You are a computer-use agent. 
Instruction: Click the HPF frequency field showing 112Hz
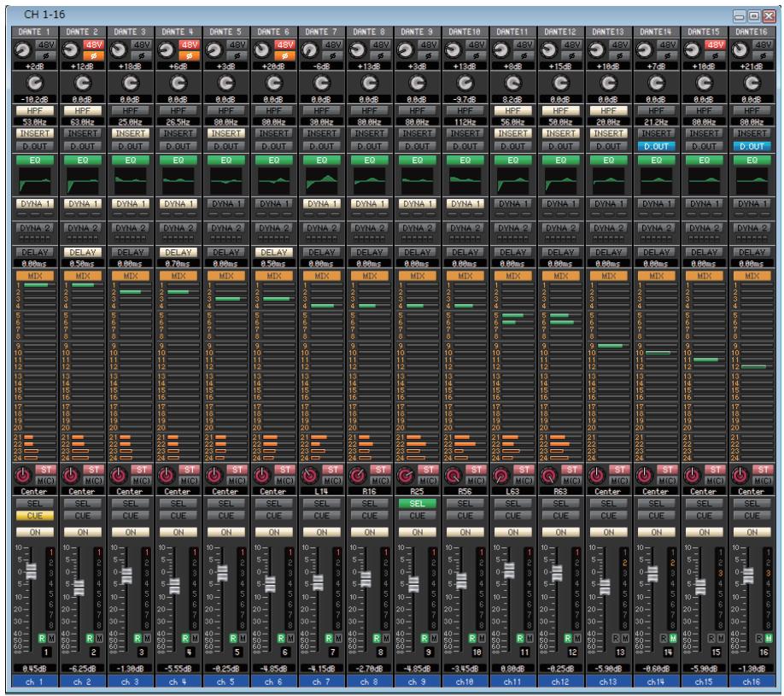point(465,121)
